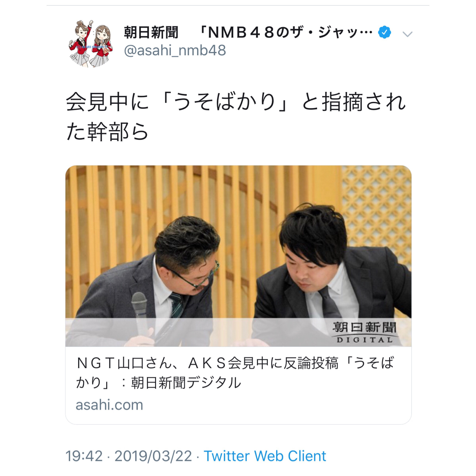476x476 pixels.
Task: Open the article card photo
Action: click(x=238, y=256)
